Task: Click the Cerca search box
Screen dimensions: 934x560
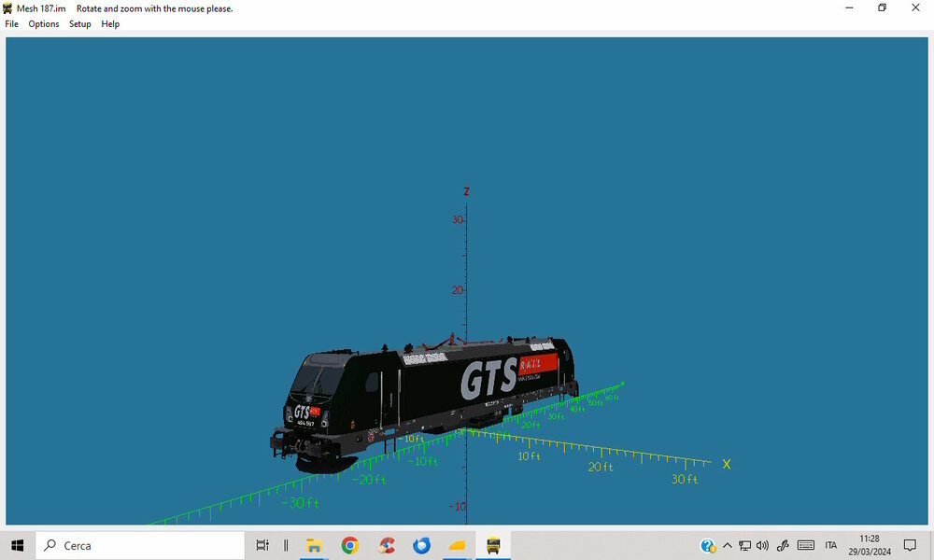Action: [140, 545]
